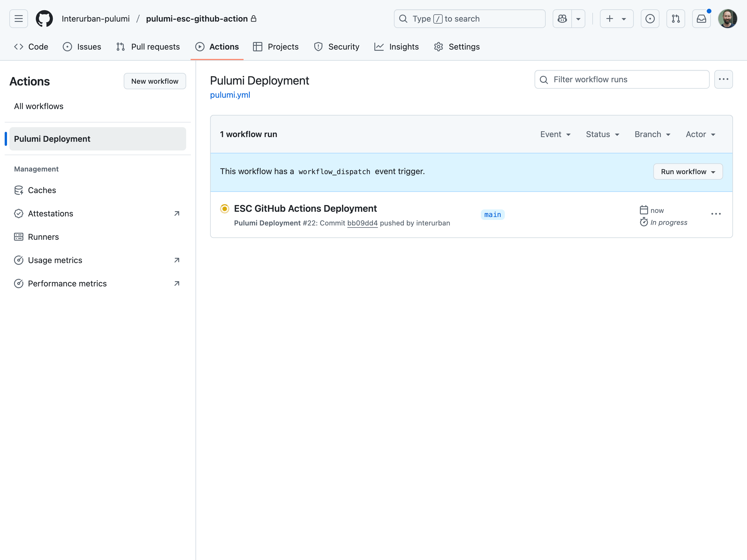This screenshot has height=560, width=747.
Task: Click the issues circle icon in header
Action: [650, 19]
